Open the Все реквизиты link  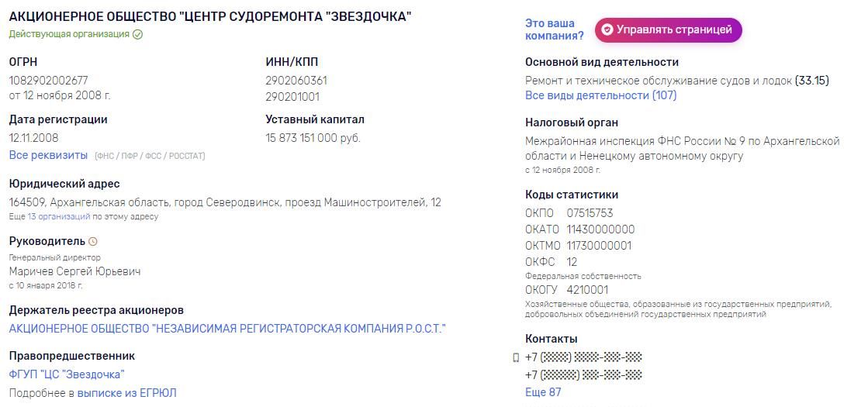click(x=48, y=155)
